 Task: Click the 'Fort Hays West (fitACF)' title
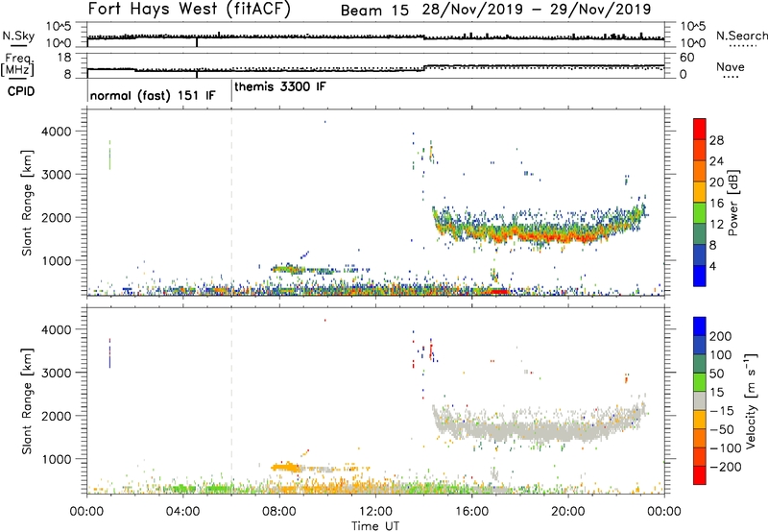coord(189,10)
